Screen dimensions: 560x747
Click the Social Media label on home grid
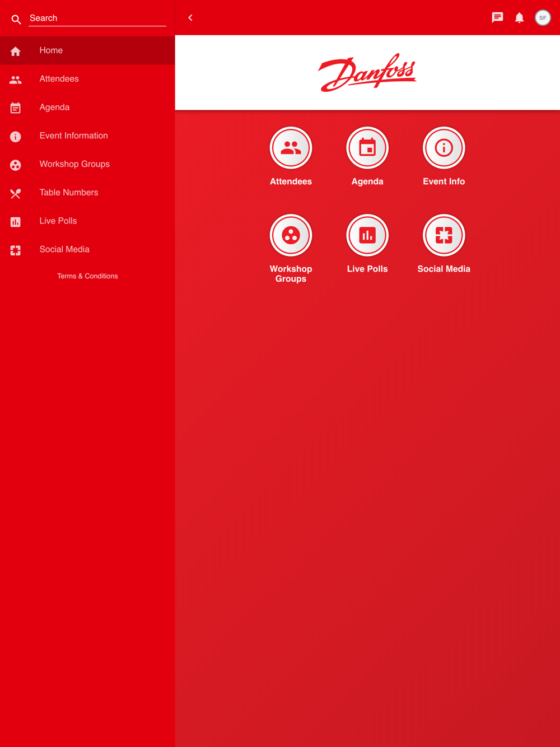click(444, 269)
